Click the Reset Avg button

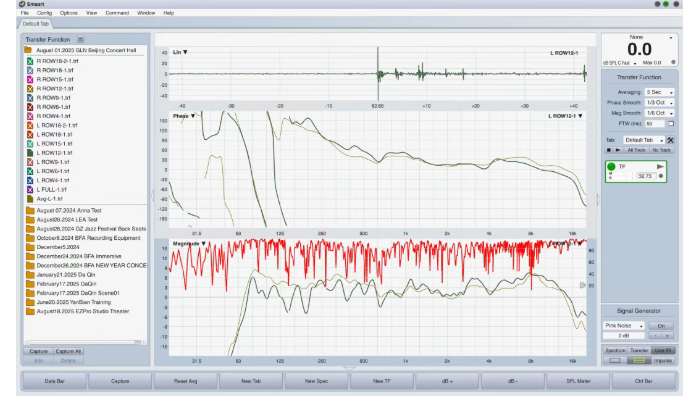click(184, 381)
